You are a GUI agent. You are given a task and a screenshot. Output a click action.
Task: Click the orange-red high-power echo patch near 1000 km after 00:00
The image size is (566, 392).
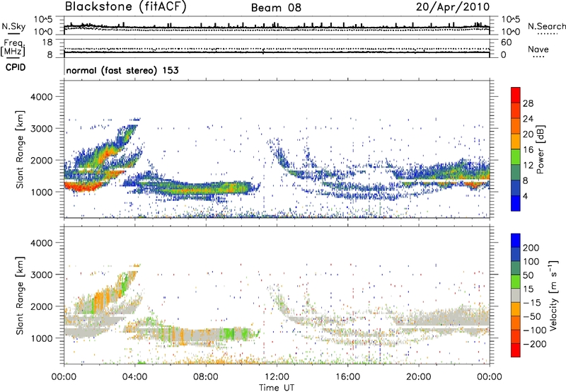click(84, 187)
